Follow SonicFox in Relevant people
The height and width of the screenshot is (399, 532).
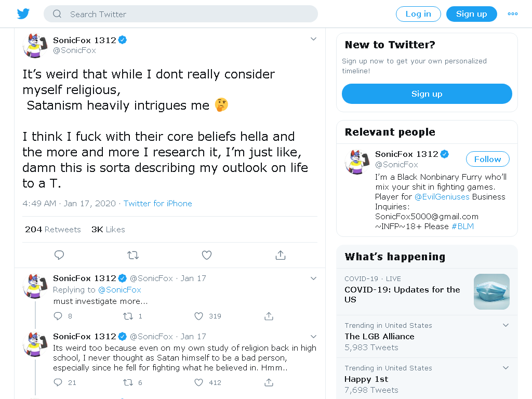pyautogui.click(x=487, y=159)
